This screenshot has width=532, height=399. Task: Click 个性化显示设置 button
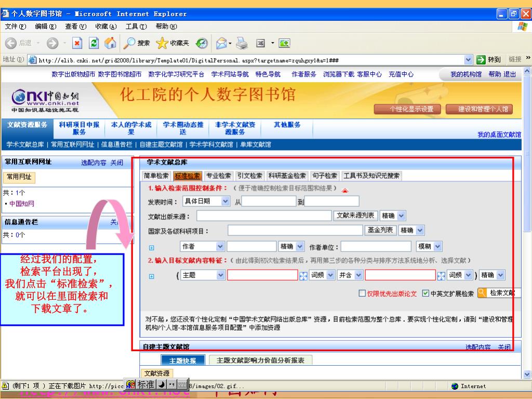(x=407, y=109)
